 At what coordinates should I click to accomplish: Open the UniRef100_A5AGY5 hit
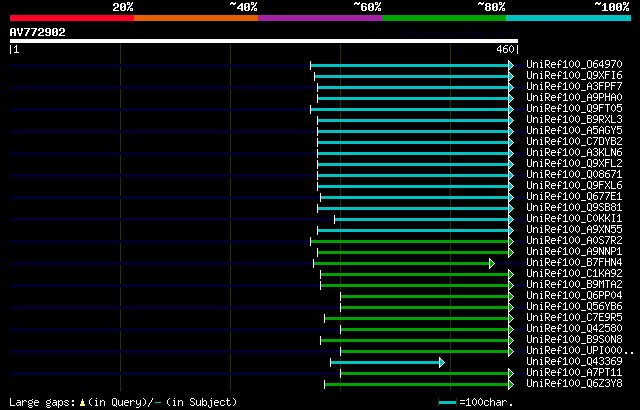(x=574, y=131)
